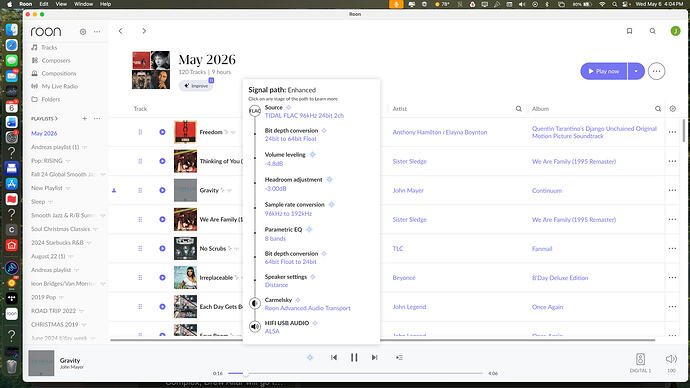This screenshot has width=690, height=388.
Task: Open search in the top right
Action: click(653, 31)
